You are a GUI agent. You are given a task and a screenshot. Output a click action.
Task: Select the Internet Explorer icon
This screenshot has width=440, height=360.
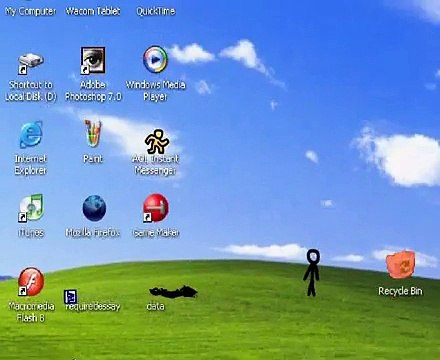click(31, 135)
